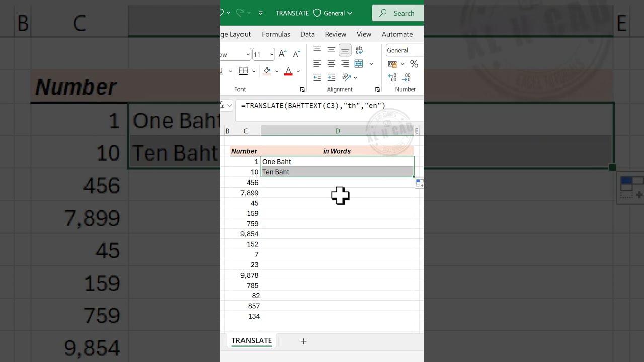This screenshot has width=644, height=362.
Task: Select the cell reading One Baht
Action: (337, 161)
